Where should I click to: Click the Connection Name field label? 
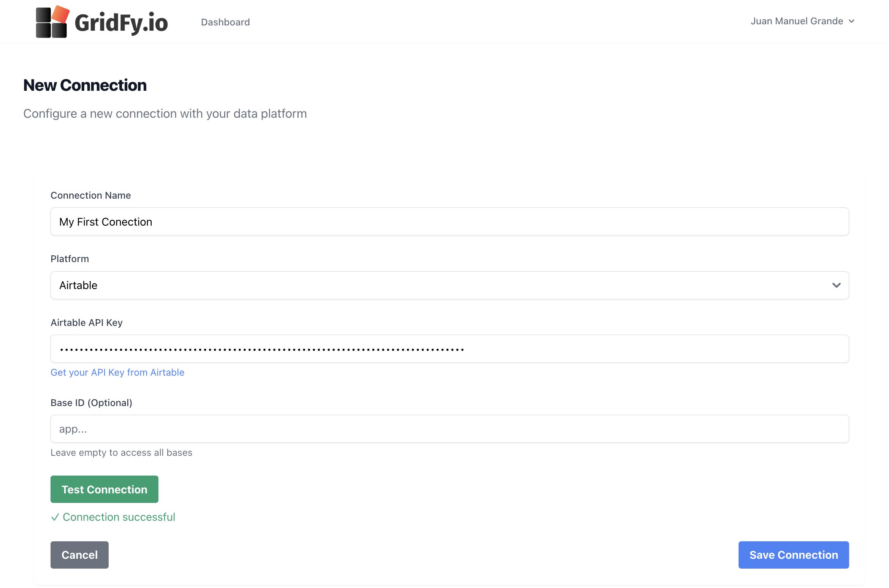tap(90, 195)
